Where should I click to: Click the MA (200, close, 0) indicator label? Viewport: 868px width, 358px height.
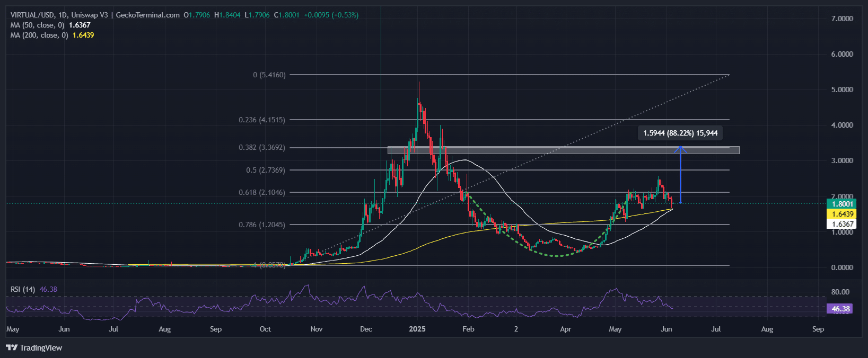(x=39, y=35)
